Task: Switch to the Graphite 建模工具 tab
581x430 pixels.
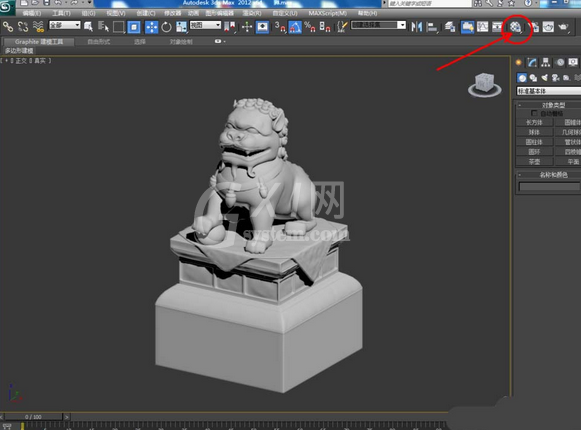Action: [x=39, y=42]
